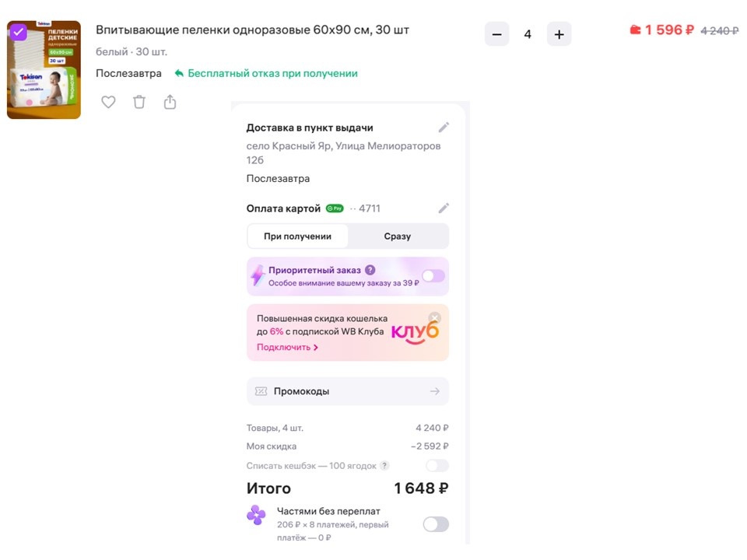Open the Промокоды section arrow

click(x=434, y=391)
